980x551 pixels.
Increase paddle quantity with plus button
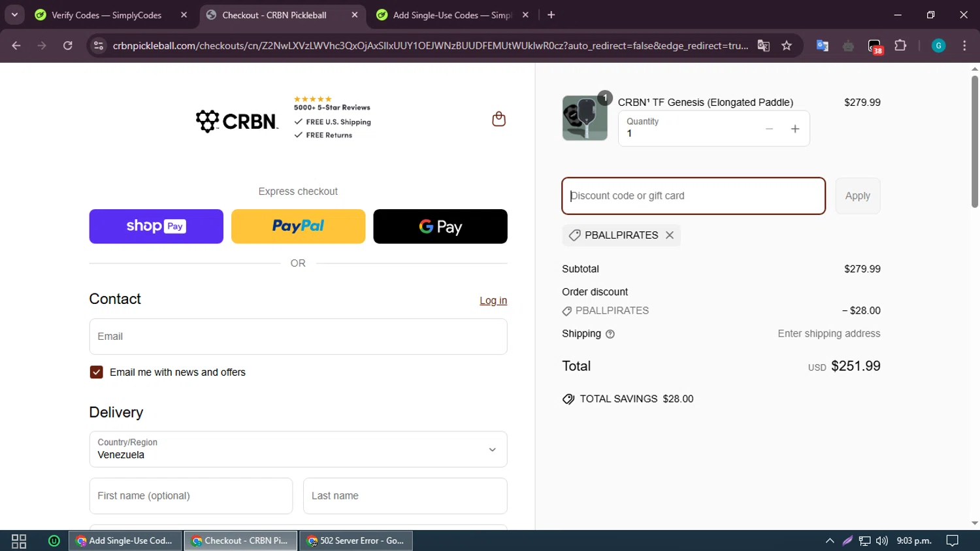pyautogui.click(x=795, y=129)
